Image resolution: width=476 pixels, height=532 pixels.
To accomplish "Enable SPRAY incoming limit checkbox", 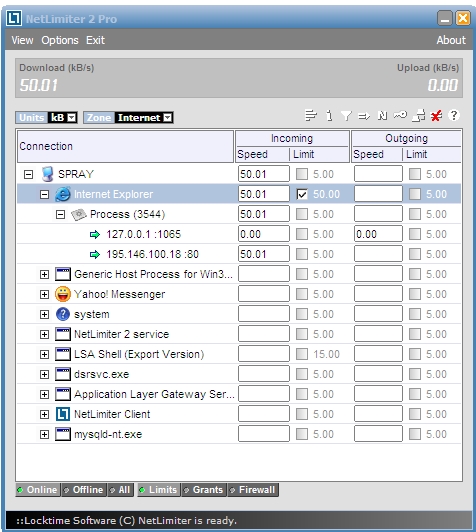I will tap(302, 174).
